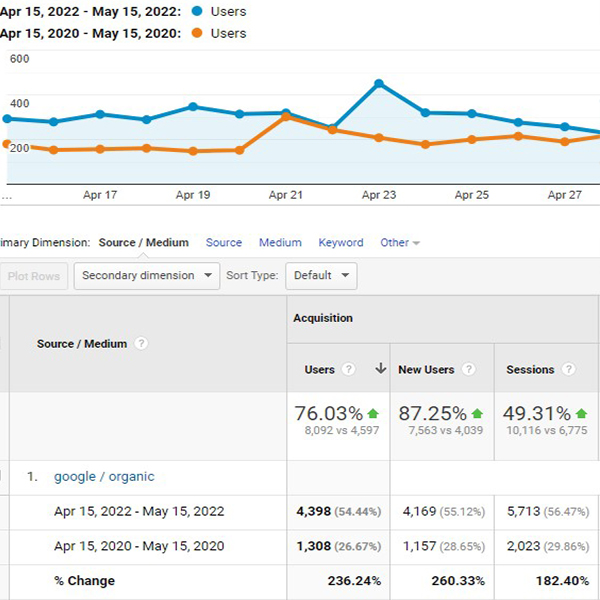Click help icon next to Source / Medium header
Viewport: 600px width, 600px height.
click(x=141, y=343)
